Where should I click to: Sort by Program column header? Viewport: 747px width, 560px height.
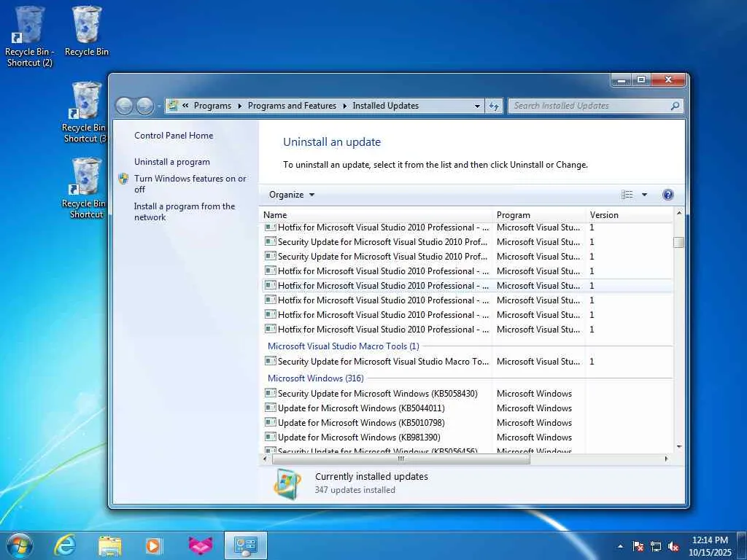tap(539, 215)
